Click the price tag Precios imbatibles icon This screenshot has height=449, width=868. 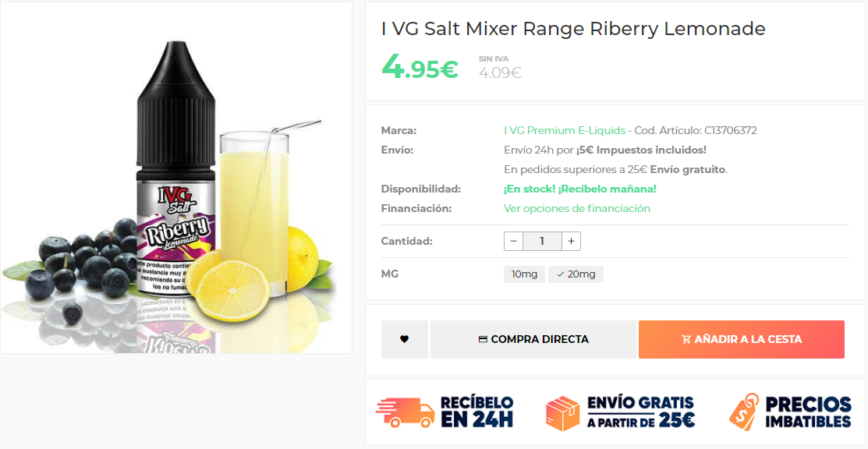744,412
